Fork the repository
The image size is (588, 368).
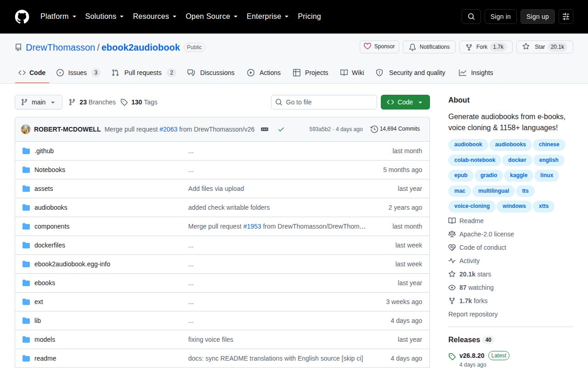click(486, 47)
